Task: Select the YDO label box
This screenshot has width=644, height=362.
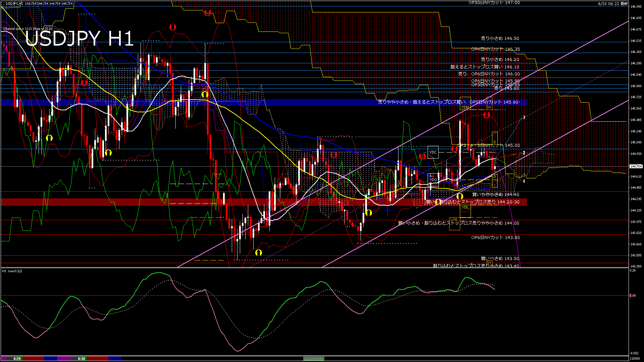Action: 433,180
